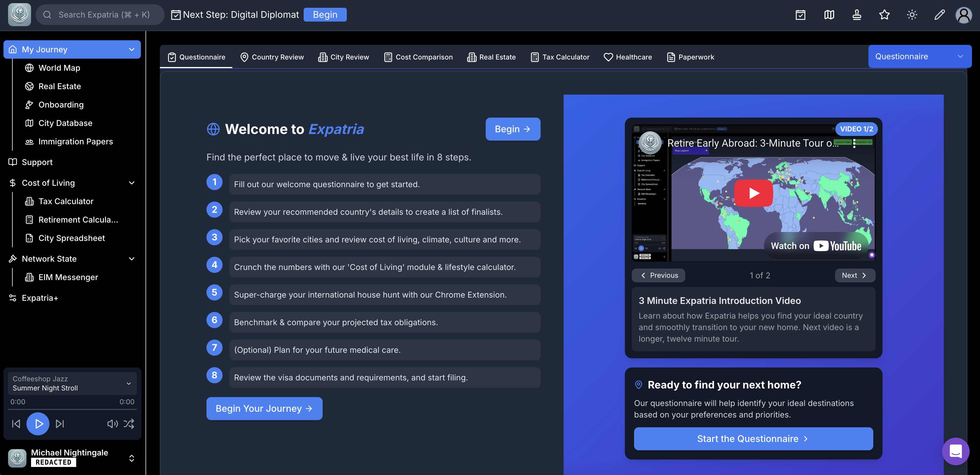This screenshot has width=980, height=475.
Task: Click the stamp icon in the top toolbar
Action: [x=857, y=15]
